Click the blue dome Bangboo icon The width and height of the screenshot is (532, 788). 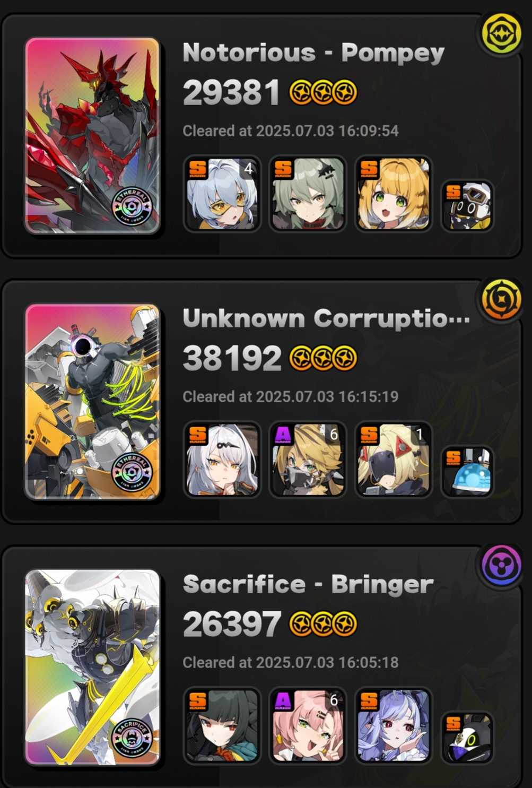tap(467, 472)
